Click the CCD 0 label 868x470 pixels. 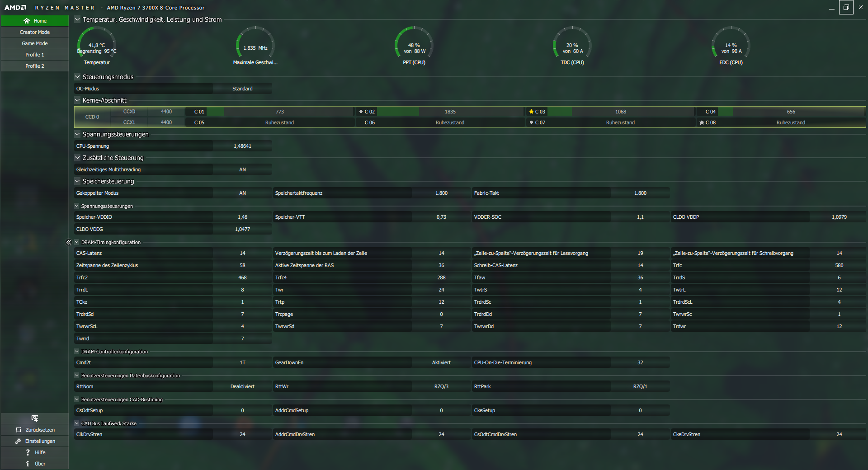[x=92, y=117]
